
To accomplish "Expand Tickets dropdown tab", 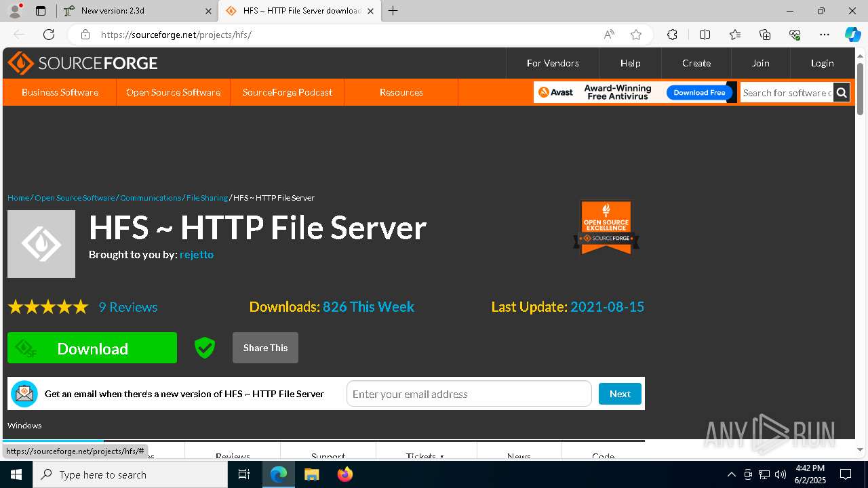I will [425, 455].
